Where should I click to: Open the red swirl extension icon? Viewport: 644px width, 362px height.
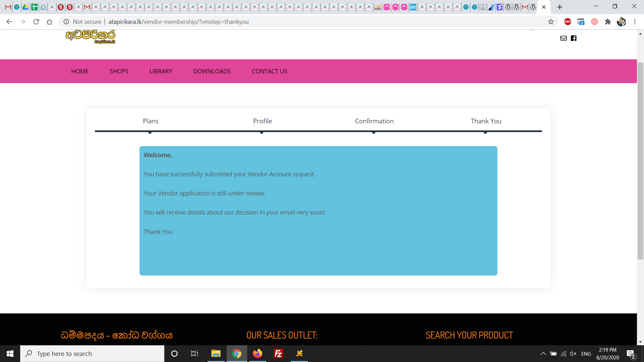tap(594, 22)
